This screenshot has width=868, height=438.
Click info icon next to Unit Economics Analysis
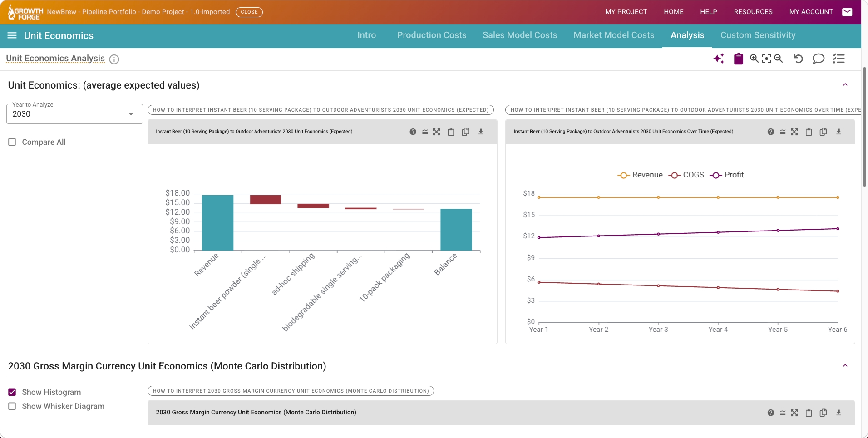[x=114, y=59]
